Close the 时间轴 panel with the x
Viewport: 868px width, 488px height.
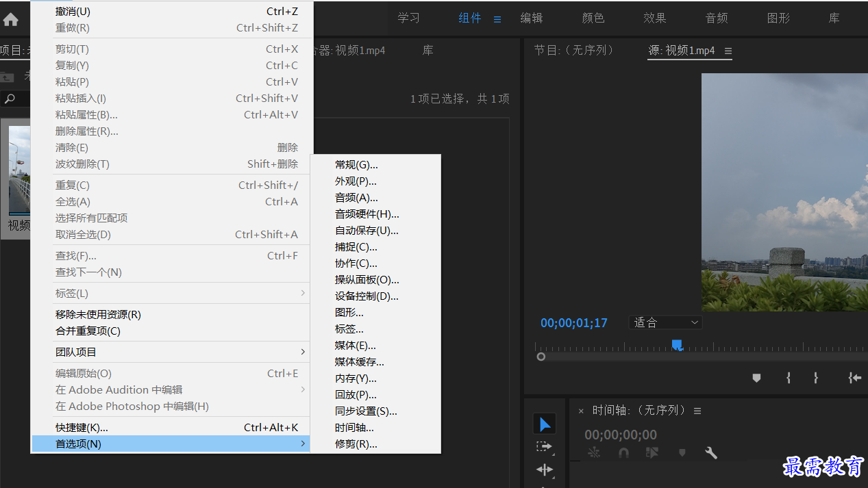pyautogui.click(x=581, y=411)
